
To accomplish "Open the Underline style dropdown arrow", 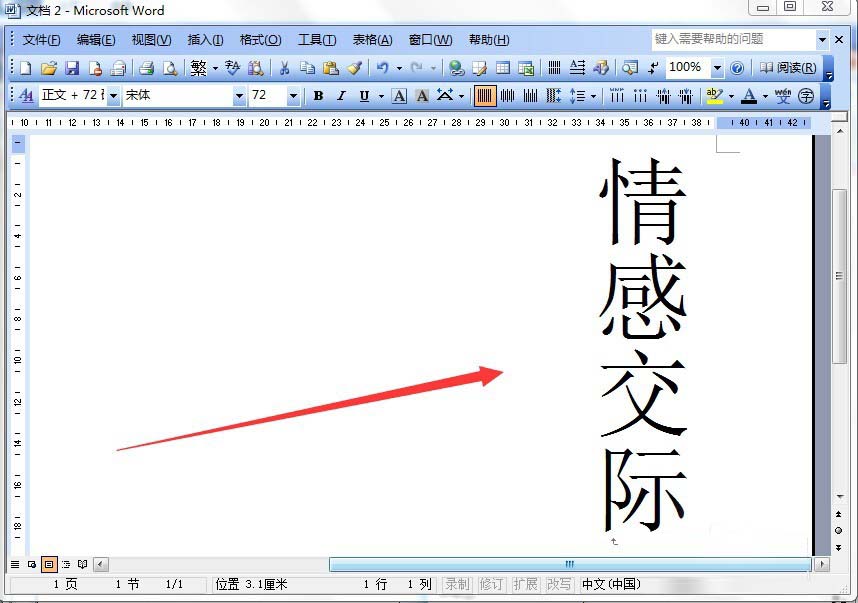I will tap(381, 96).
